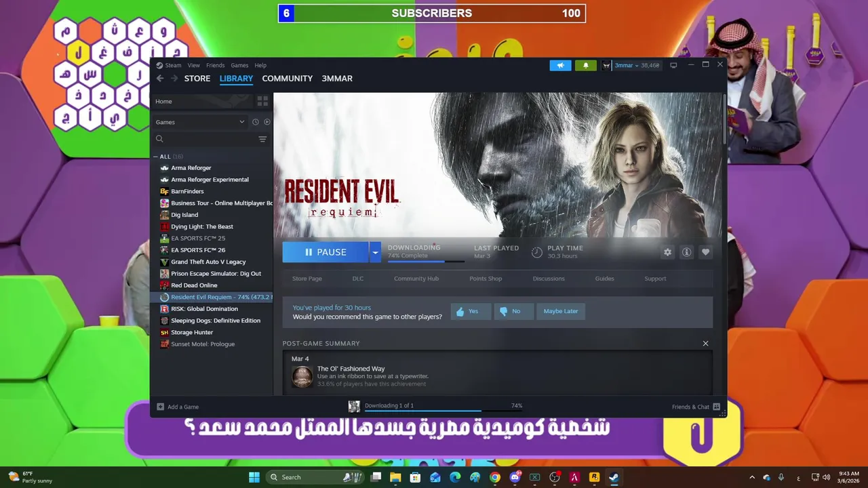Viewport: 868px width, 488px height.
Task: Pause the Resident Evil Requiem download
Action: click(325, 252)
